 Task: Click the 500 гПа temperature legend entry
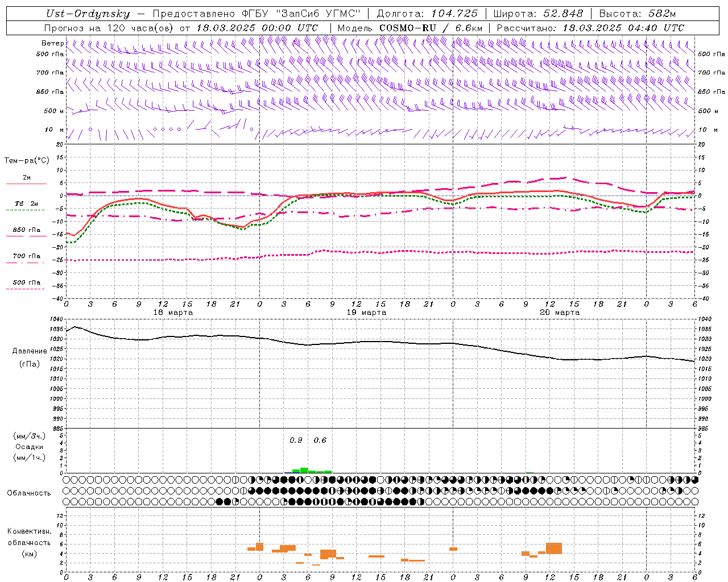(x=27, y=282)
